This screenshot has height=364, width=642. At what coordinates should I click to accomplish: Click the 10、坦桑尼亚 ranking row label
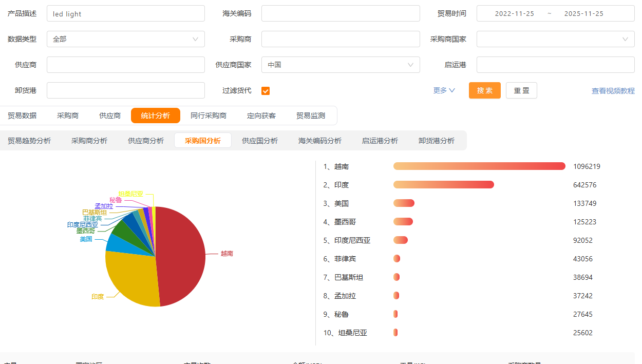[345, 333]
